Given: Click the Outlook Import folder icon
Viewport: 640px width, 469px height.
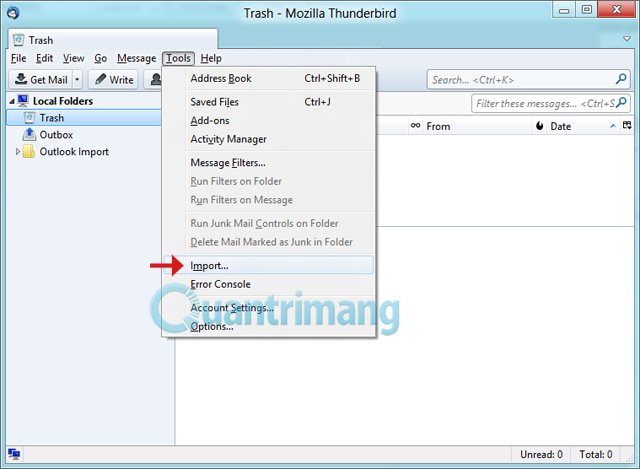Looking at the screenshot, I should click(x=29, y=151).
